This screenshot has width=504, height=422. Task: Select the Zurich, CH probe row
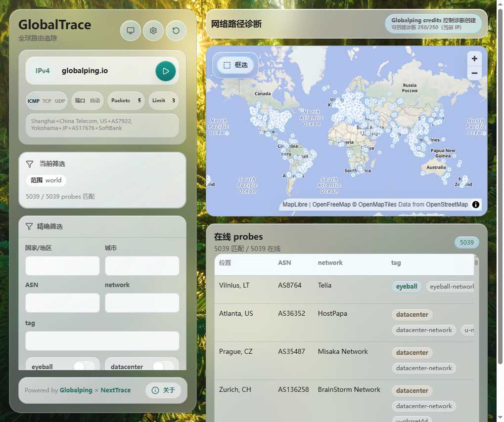click(344, 401)
